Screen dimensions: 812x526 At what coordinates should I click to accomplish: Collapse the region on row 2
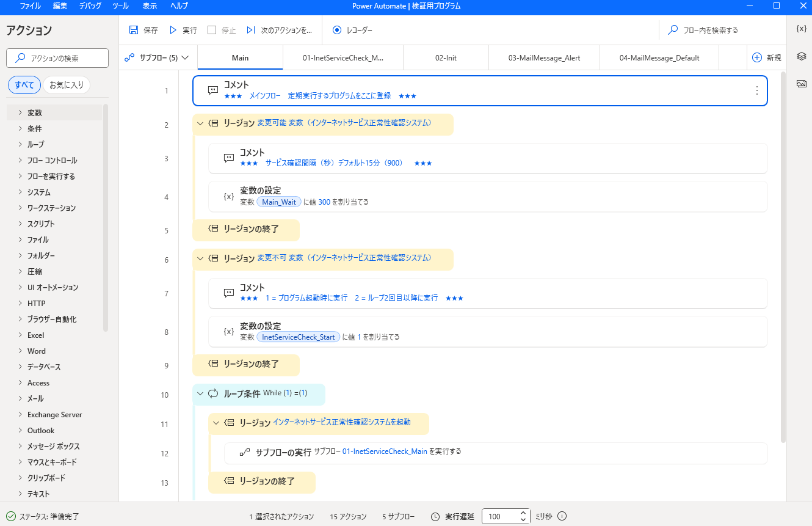(200, 123)
